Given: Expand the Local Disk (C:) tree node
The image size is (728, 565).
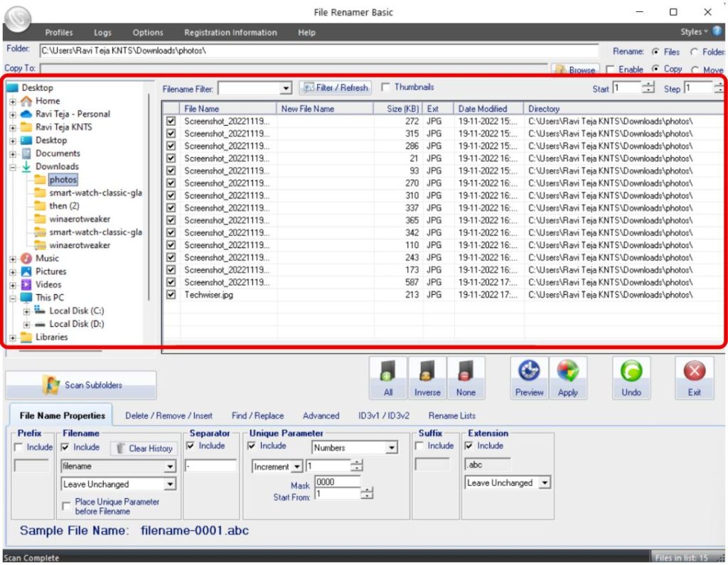Looking at the screenshot, I should [x=26, y=311].
